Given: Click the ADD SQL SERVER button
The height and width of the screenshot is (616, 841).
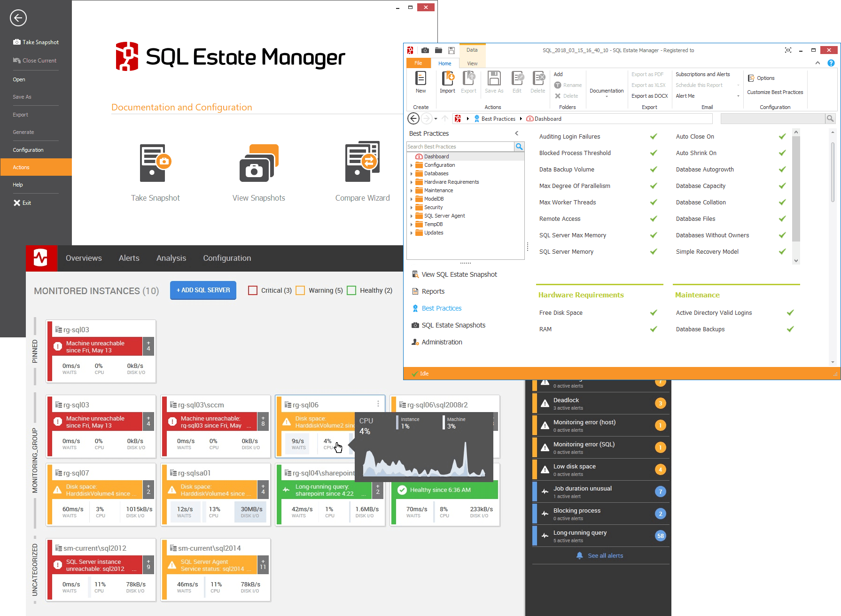Looking at the screenshot, I should (203, 290).
